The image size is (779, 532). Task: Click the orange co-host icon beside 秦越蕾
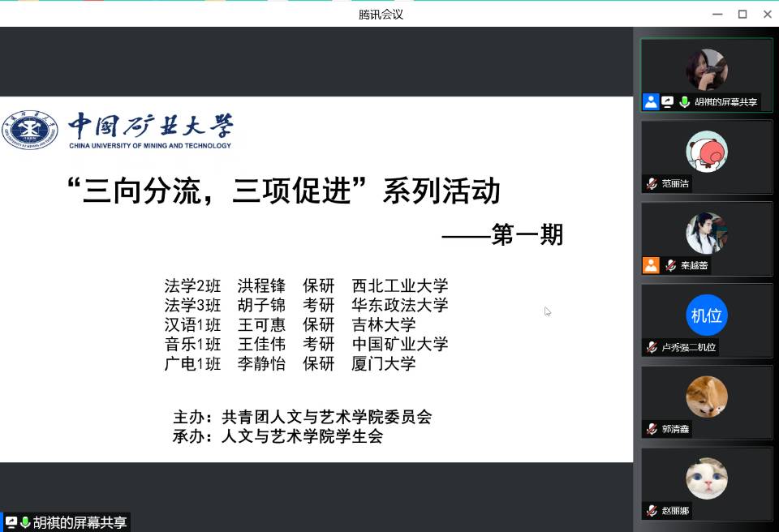651,265
